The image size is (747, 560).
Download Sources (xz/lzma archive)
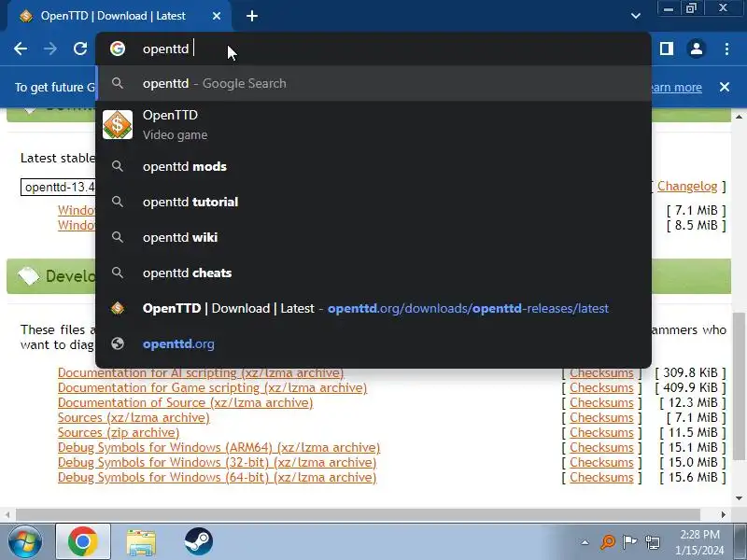[134, 417]
